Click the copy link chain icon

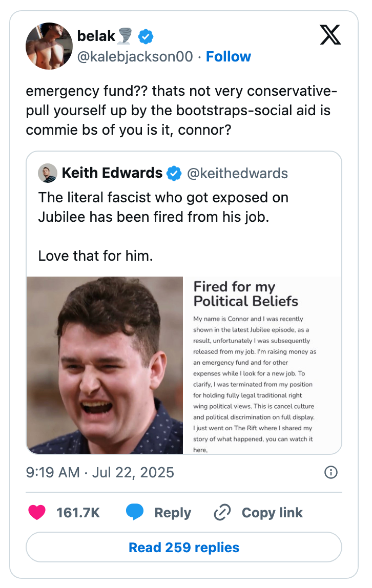coord(222,513)
